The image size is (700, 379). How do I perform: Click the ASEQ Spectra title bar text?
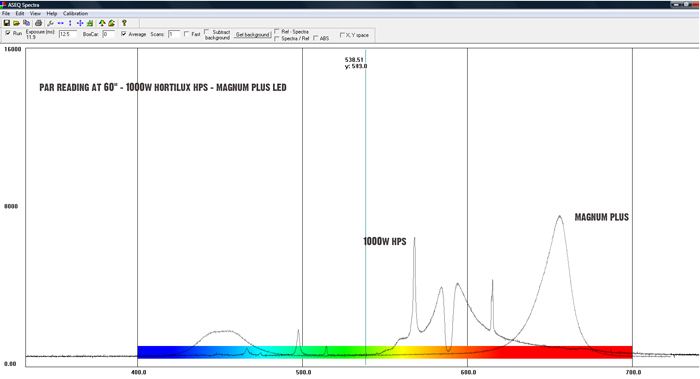24,5
